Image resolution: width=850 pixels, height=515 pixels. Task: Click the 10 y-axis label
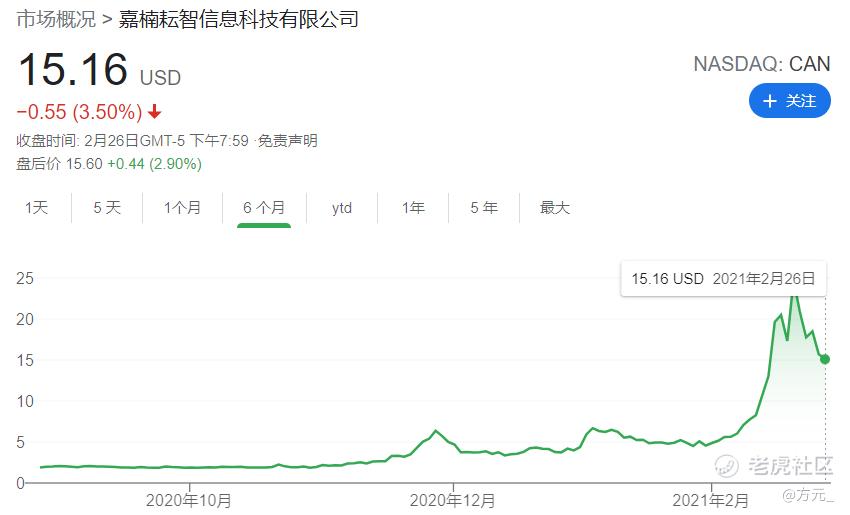tap(25, 401)
